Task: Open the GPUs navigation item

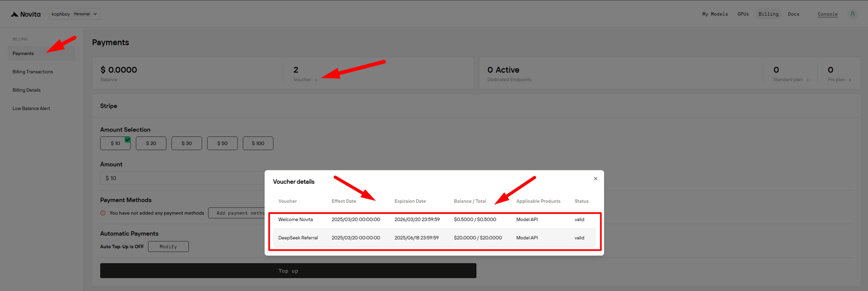Action: click(x=743, y=14)
